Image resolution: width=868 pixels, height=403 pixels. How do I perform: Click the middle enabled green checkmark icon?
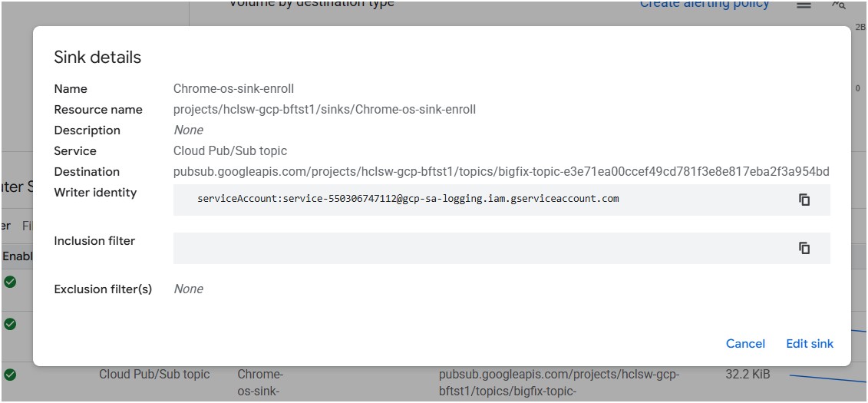(x=10, y=324)
